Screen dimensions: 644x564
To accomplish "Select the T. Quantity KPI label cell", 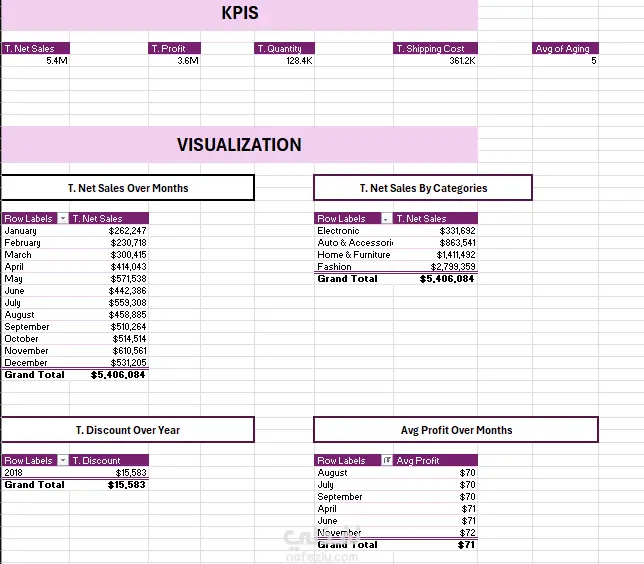I will coord(285,48).
